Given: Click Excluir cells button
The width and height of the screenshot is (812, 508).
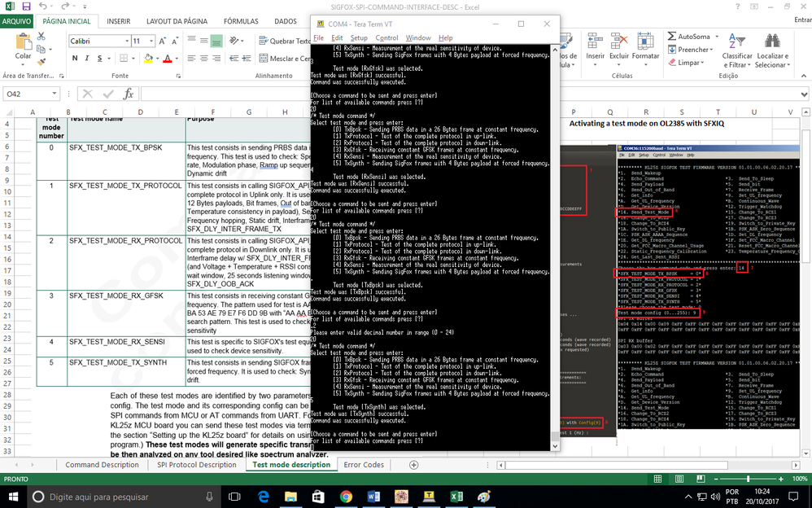Looking at the screenshot, I should pyautogui.click(x=619, y=50).
